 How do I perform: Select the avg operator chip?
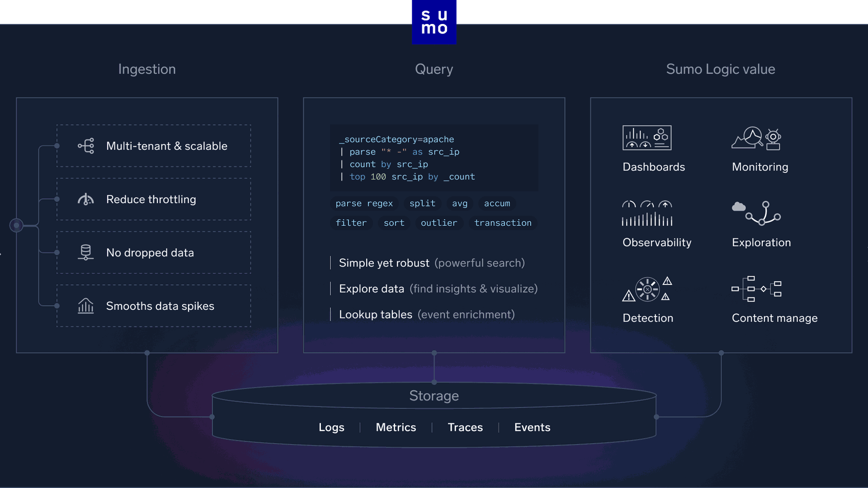[x=460, y=204]
